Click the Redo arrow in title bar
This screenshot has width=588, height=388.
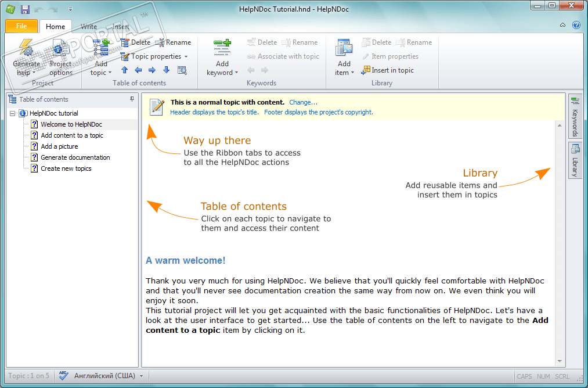53,9
